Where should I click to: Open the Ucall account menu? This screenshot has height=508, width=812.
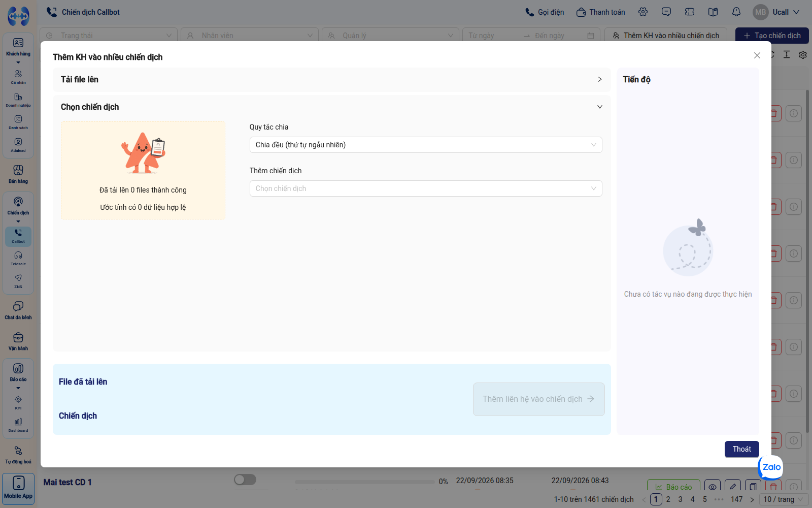tap(777, 12)
